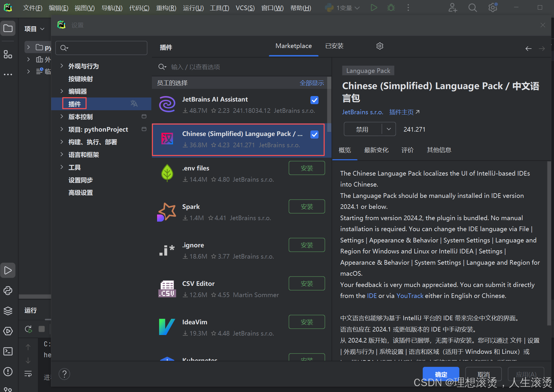554x392 pixels.
Task: Click the 取消 button
Action: pos(483,374)
